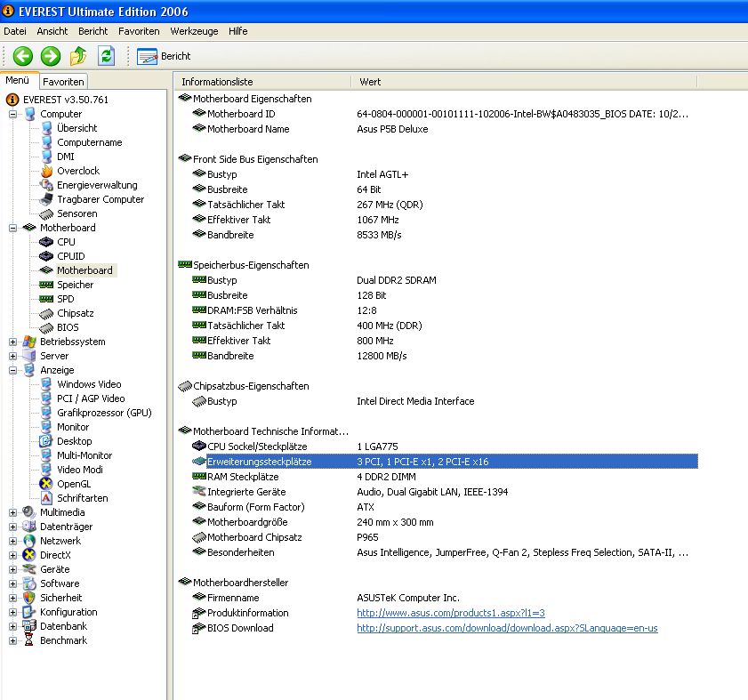
Task: Select DMI in the tree
Action: 65,157
